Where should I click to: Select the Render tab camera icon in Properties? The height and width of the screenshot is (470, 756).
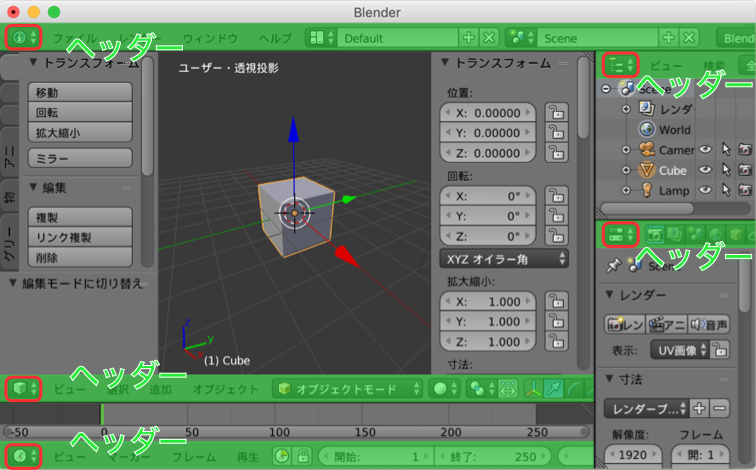point(656,234)
